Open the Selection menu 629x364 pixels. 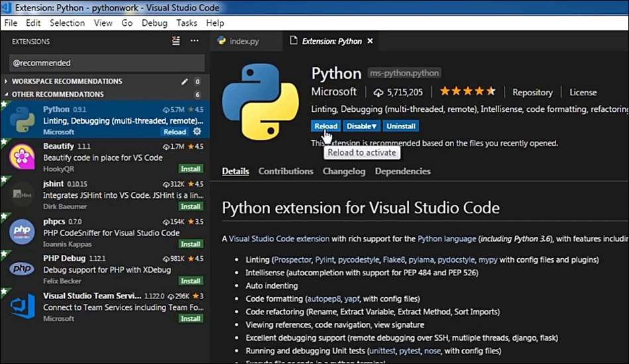click(x=67, y=23)
